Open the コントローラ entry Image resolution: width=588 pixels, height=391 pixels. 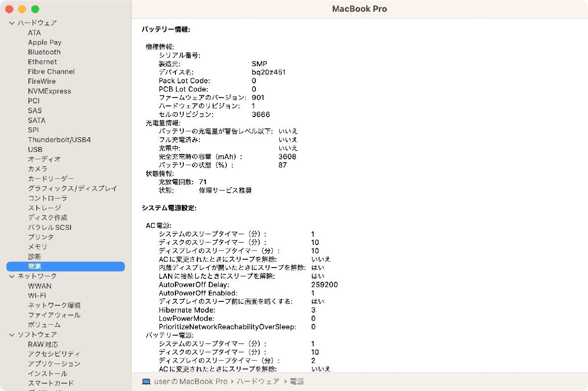(48, 198)
